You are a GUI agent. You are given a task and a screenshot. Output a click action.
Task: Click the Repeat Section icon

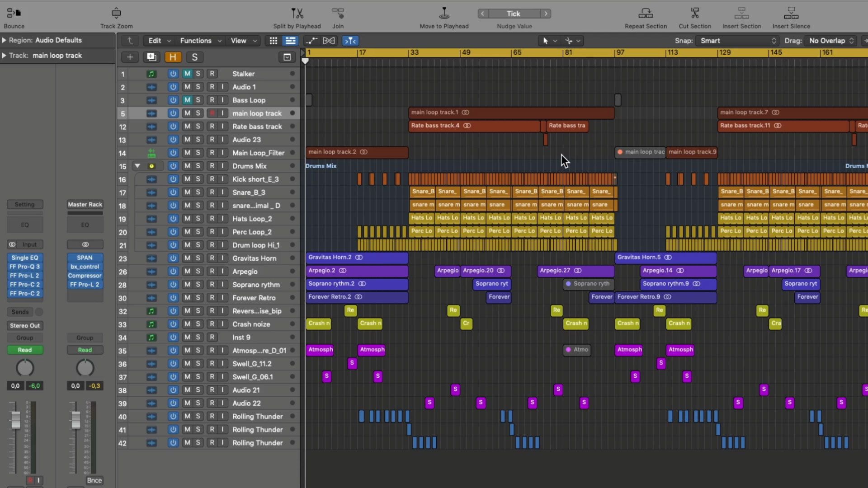[x=646, y=13]
